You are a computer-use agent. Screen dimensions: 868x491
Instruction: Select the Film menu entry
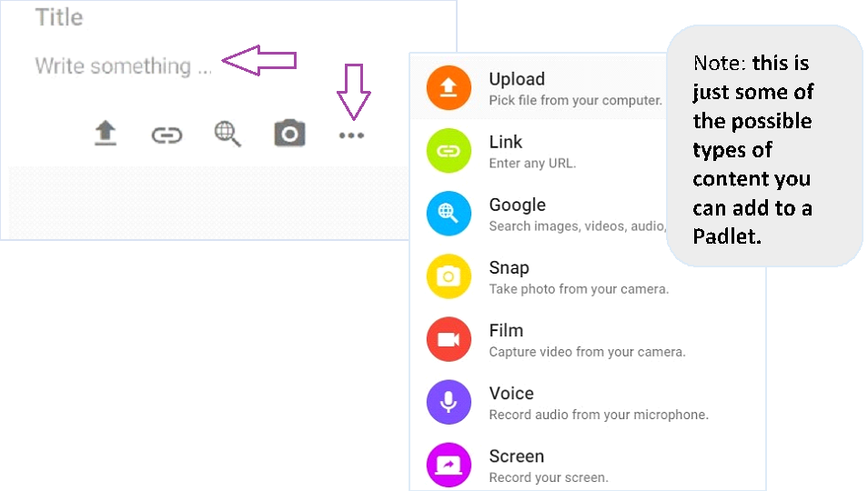(x=588, y=339)
